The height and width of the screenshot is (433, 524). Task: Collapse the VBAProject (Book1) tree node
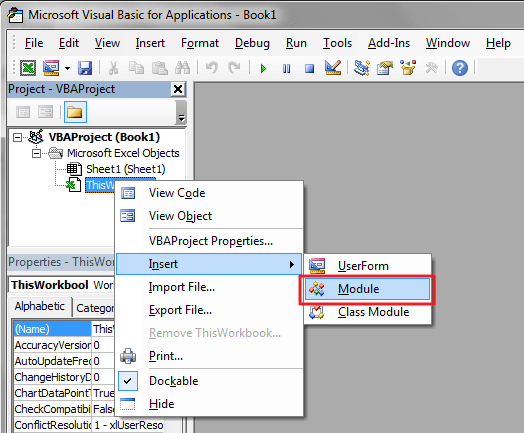(17, 137)
